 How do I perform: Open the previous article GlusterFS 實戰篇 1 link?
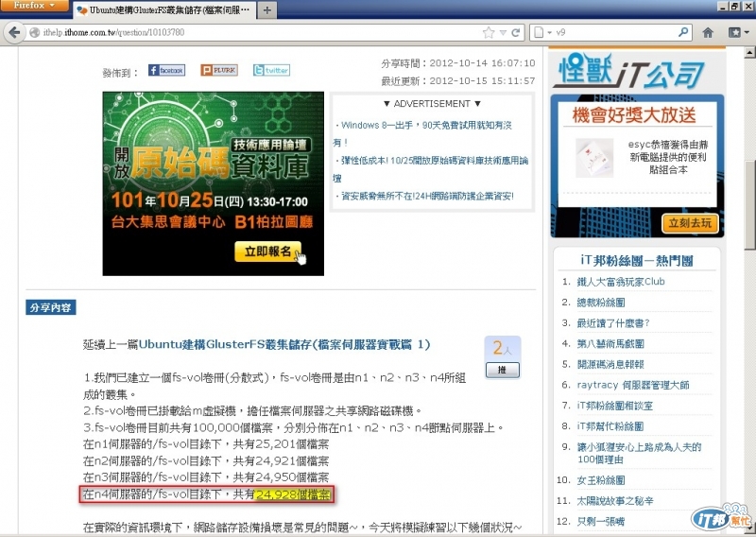284,344
